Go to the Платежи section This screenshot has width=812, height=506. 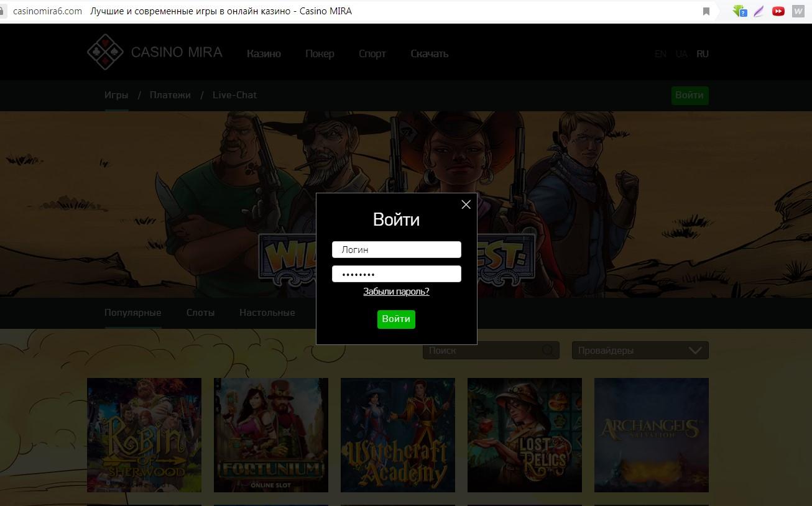170,95
